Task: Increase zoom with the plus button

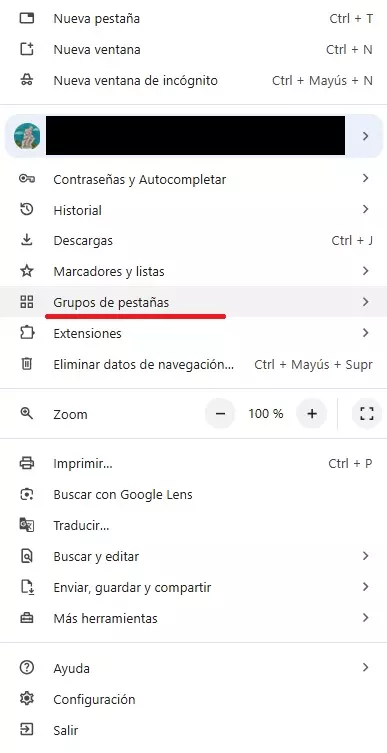Action: point(312,413)
